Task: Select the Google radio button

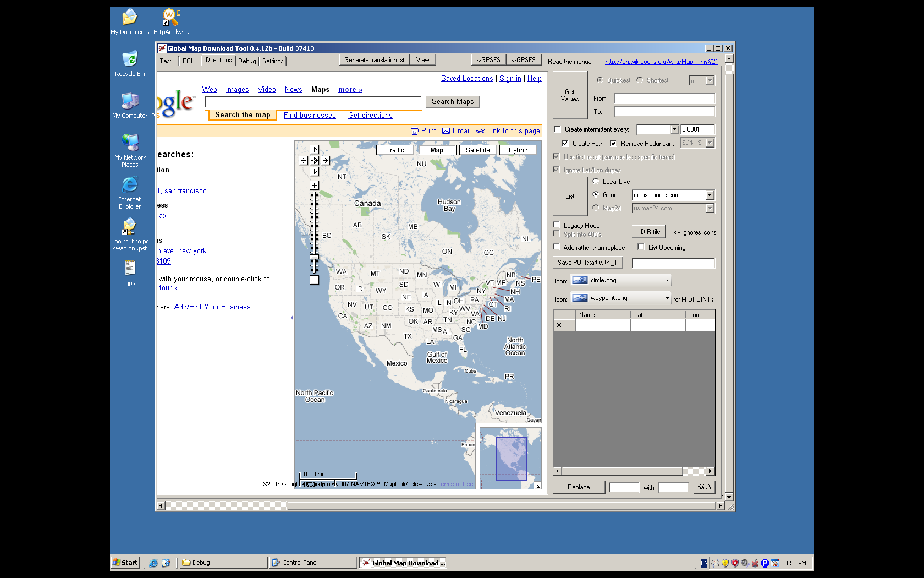Action: 596,194
